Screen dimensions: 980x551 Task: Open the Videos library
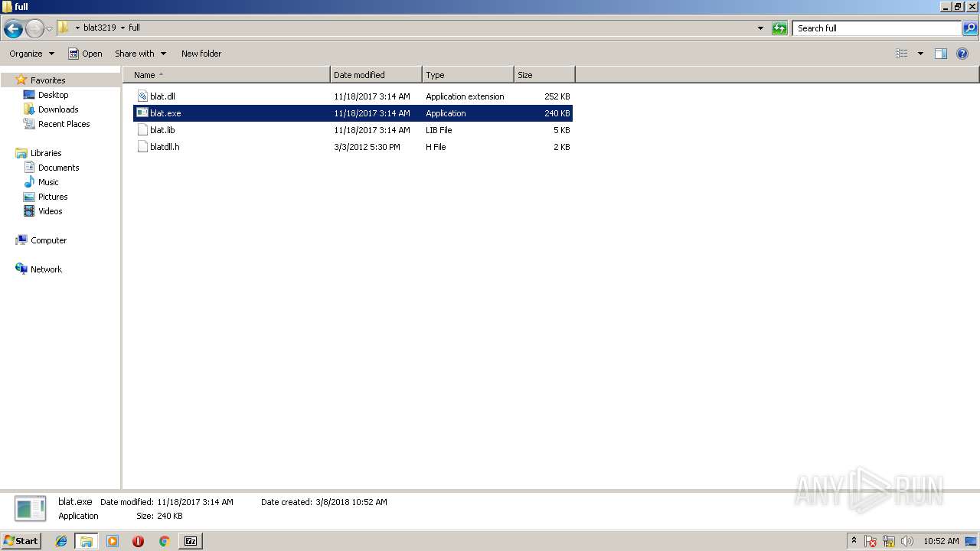point(50,211)
